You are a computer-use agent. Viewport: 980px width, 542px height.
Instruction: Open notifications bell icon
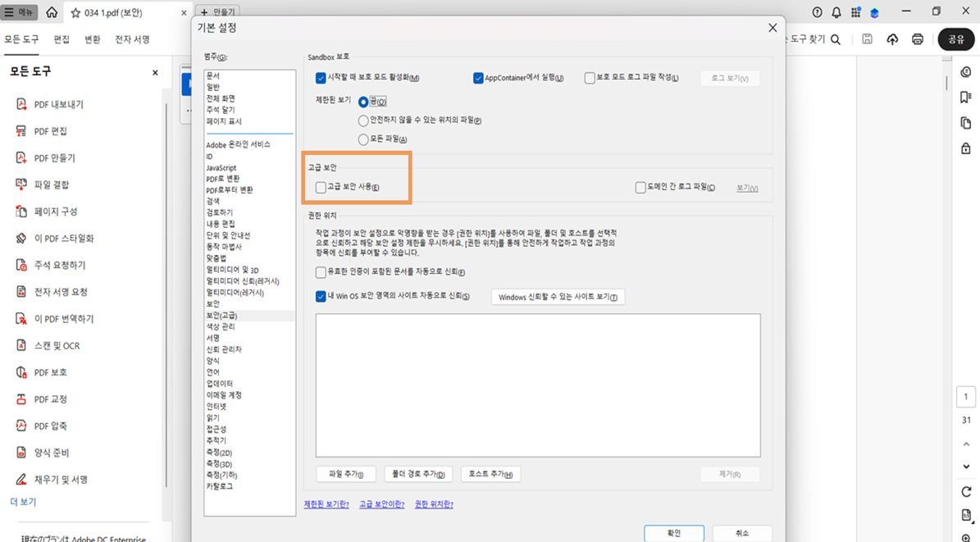(836, 12)
